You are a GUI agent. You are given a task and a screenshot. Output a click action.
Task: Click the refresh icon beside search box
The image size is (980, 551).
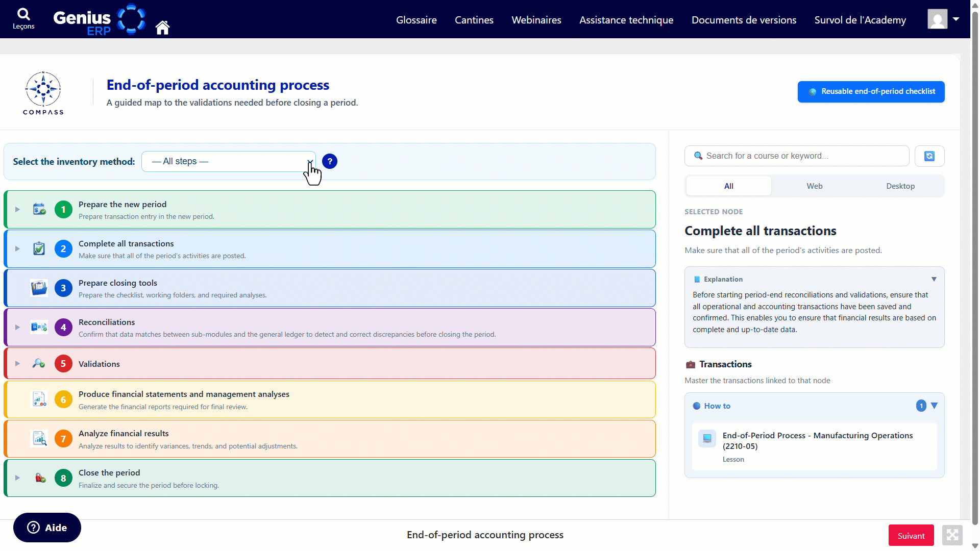(929, 156)
